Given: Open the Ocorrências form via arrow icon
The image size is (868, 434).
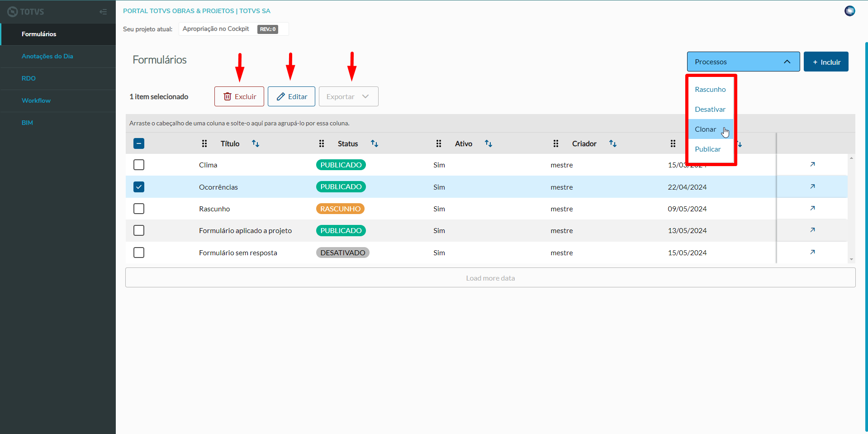Looking at the screenshot, I should [x=812, y=186].
